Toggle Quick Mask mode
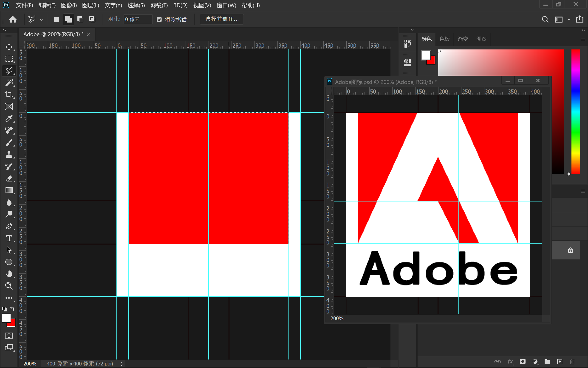This screenshot has height=368, width=588. (9, 336)
